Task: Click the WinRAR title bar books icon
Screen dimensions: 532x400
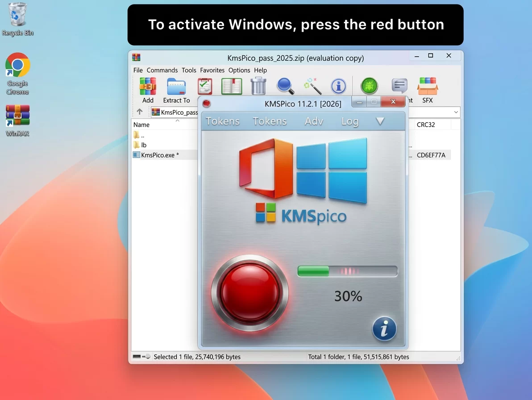Action: (x=136, y=57)
